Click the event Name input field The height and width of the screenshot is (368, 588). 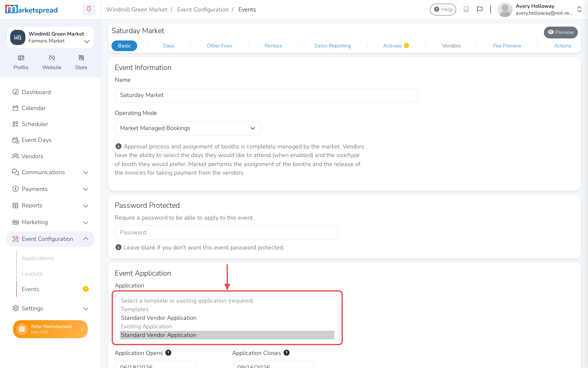point(266,95)
